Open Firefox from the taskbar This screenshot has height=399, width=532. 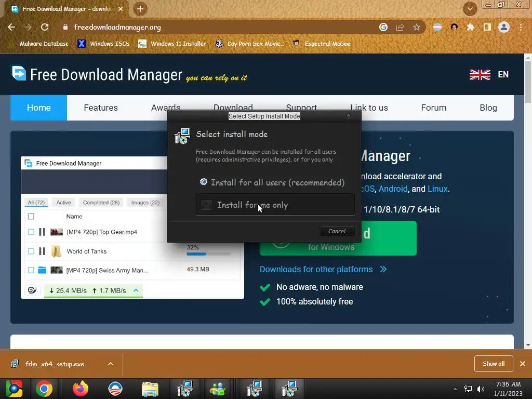coord(81,389)
